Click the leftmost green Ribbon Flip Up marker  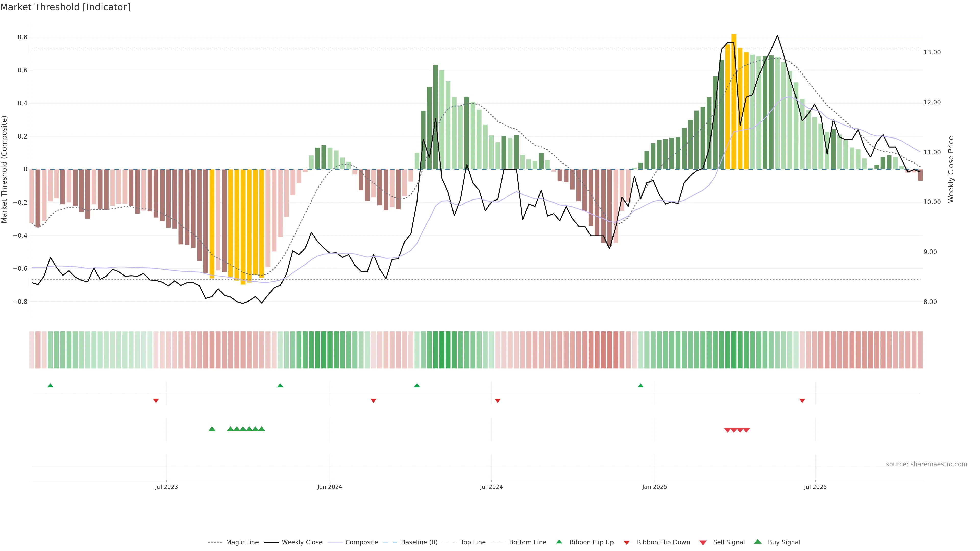tap(50, 386)
